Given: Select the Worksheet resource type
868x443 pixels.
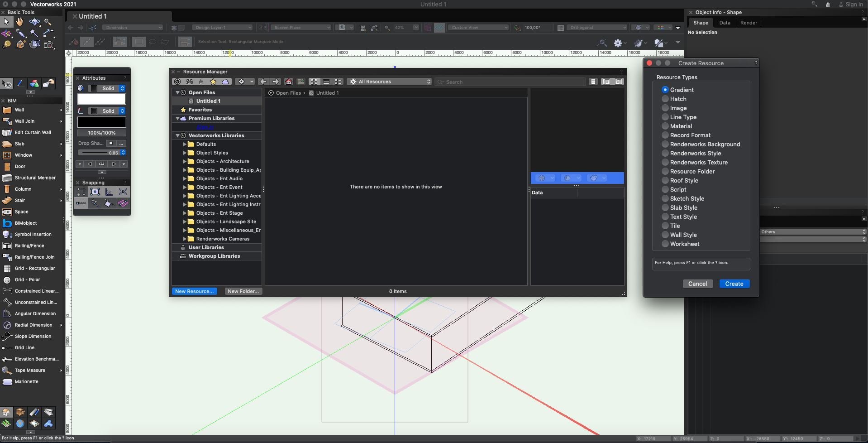Looking at the screenshot, I should [665, 244].
